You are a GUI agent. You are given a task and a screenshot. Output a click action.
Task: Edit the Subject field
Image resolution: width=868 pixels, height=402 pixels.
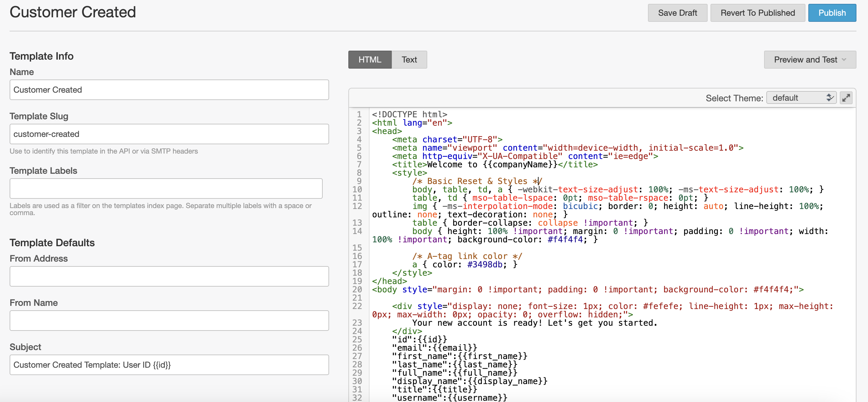[x=169, y=364]
